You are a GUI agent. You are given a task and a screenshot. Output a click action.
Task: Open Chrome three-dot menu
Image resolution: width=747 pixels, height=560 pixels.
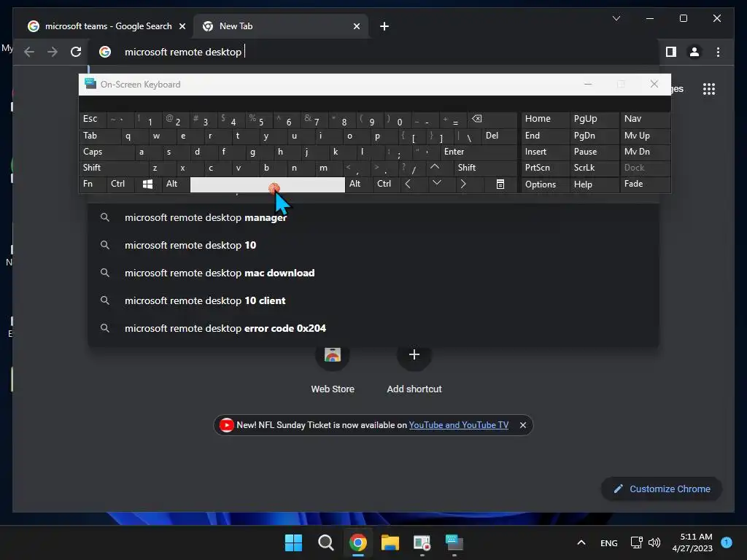click(x=718, y=52)
